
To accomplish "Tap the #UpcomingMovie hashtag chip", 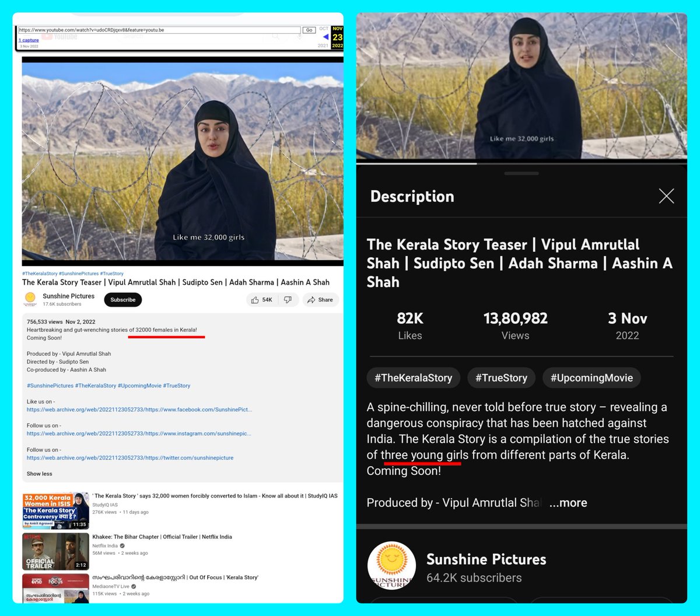I will coord(591,378).
